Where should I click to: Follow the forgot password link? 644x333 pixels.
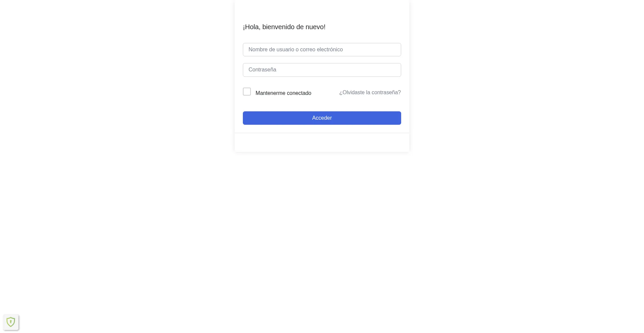[370, 93]
